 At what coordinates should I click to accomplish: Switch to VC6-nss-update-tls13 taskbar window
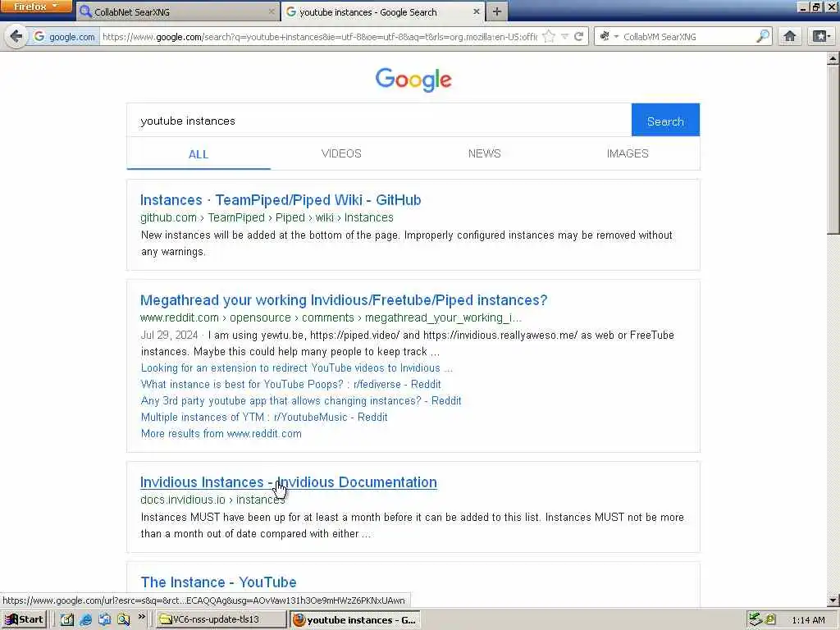click(221, 619)
